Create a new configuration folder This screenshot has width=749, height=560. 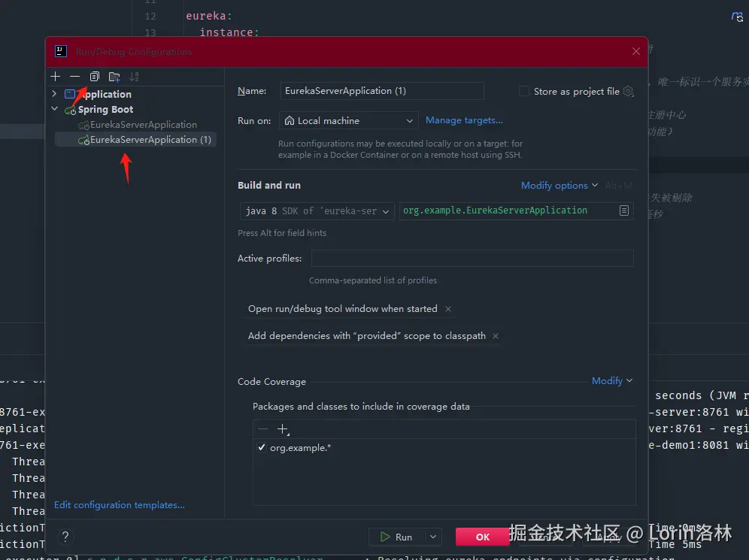114,77
